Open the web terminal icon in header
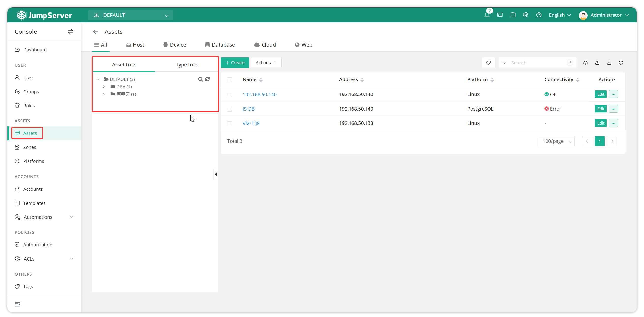Image resolution: width=644 pixels, height=317 pixels. tap(500, 15)
